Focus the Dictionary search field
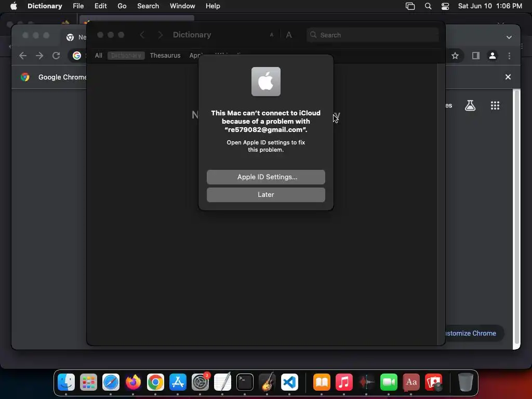The image size is (532, 399). coord(373,35)
